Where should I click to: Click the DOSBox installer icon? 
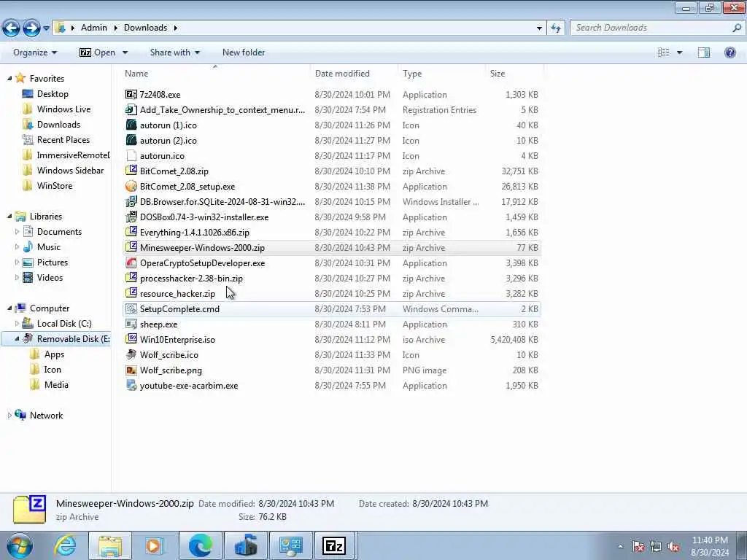[x=131, y=217]
